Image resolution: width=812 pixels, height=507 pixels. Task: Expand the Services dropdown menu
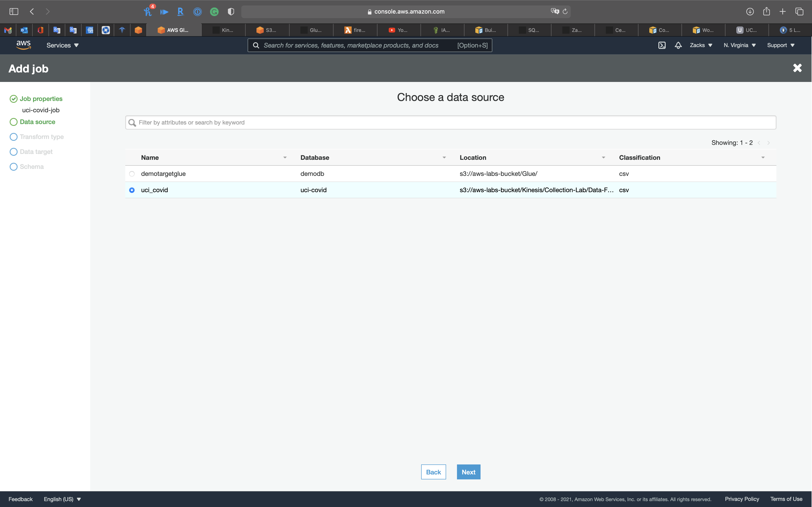point(62,45)
